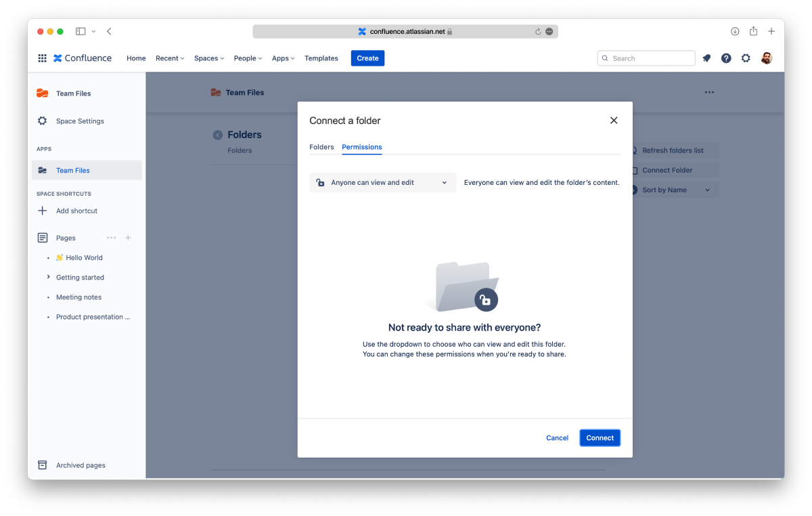Screen dimensions: 812x516
Task: Click the back arrow beside Folders heading
Action: [x=218, y=135]
